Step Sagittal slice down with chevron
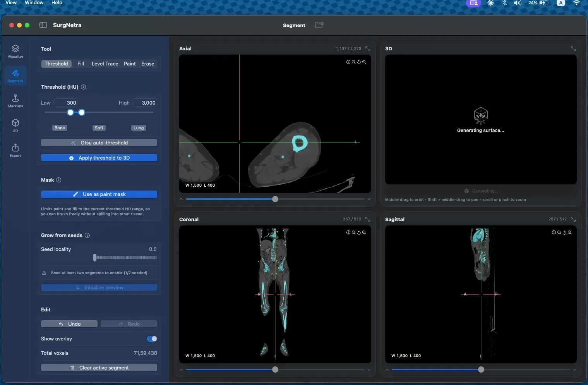The height and width of the screenshot is (385, 588). point(574,370)
